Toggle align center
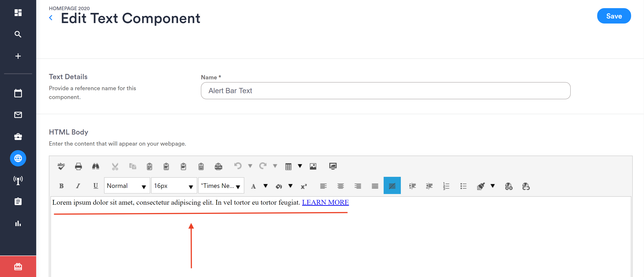 coord(340,186)
